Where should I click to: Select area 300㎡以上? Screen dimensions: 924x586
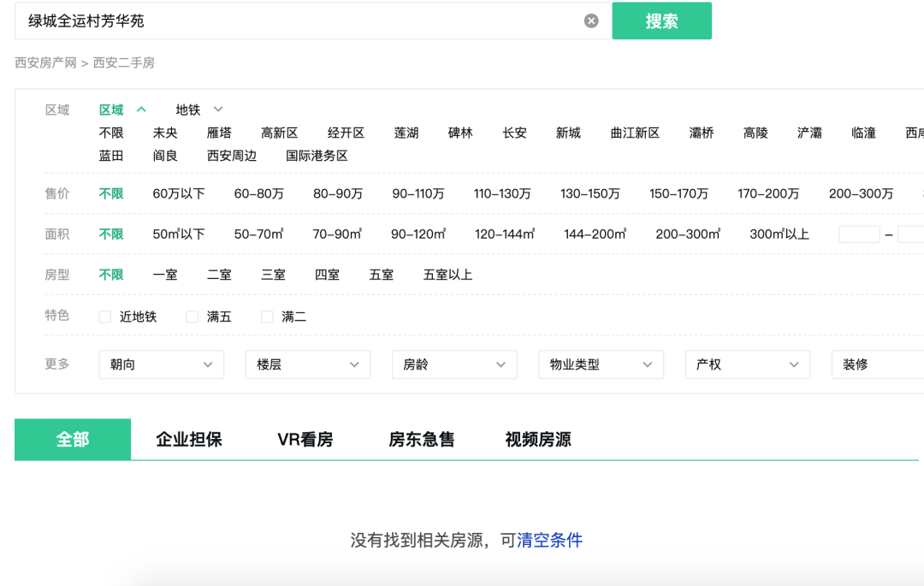779,234
